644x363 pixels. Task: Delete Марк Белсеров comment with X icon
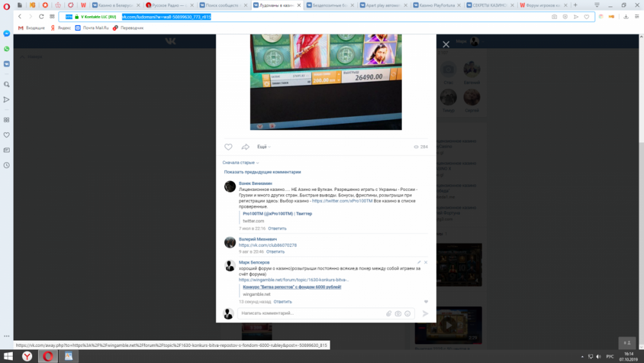coord(426,262)
